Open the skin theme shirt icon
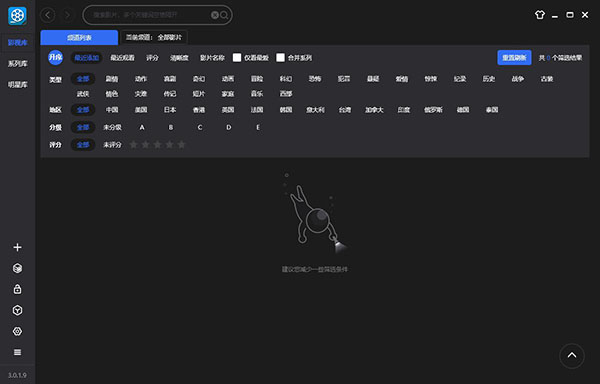Screen dimensions: 600x384 pyautogui.click(x=540, y=15)
